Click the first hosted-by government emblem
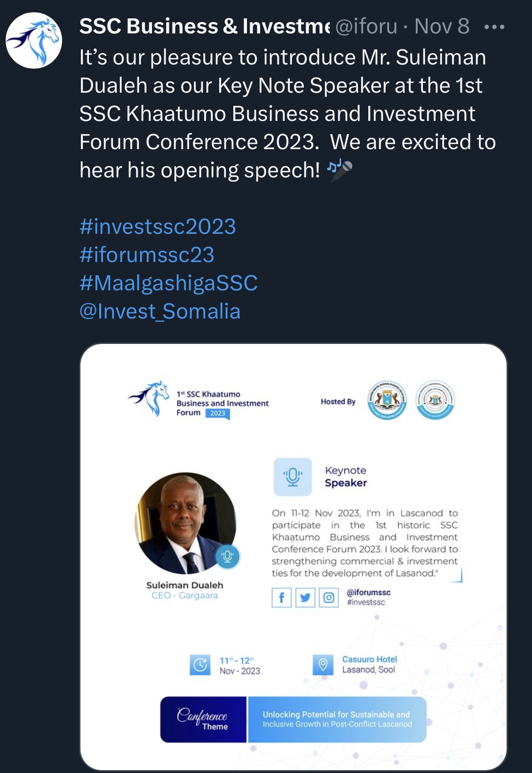 pos(387,400)
